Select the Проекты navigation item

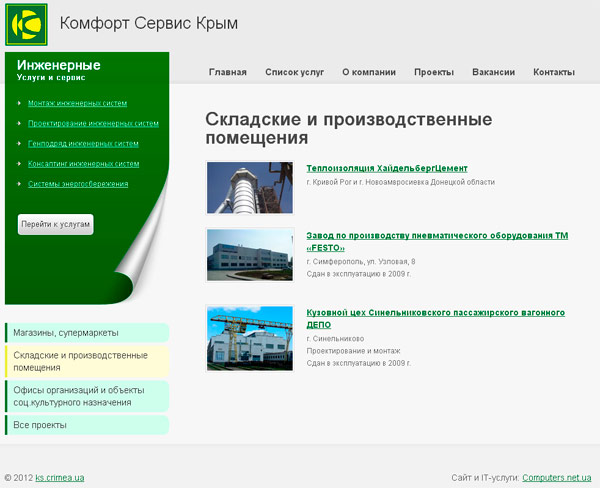click(433, 72)
